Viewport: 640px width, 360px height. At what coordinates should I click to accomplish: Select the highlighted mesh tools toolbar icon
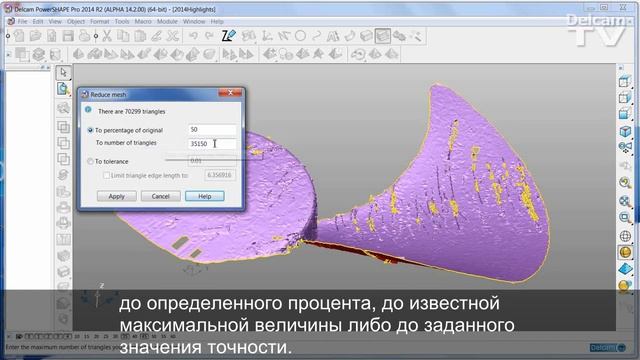(x=382, y=36)
